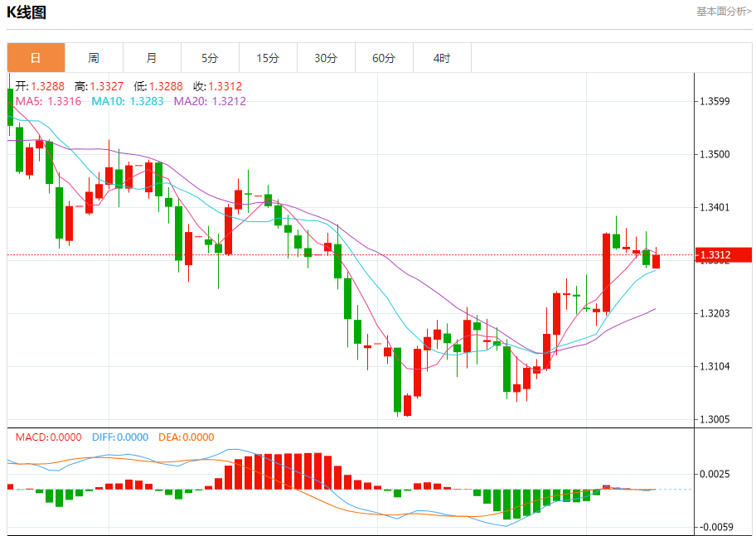Click the MA10 indicator label

(x=127, y=101)
